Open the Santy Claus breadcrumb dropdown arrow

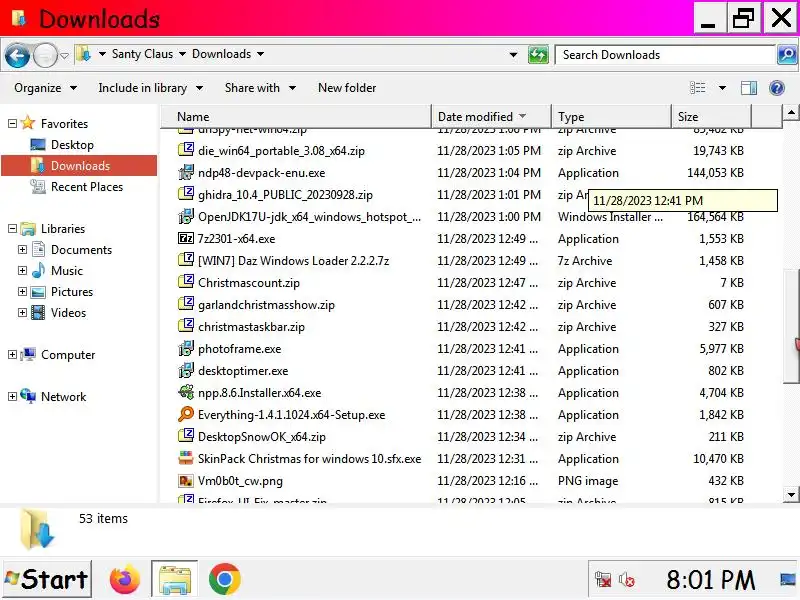[183, 54]
